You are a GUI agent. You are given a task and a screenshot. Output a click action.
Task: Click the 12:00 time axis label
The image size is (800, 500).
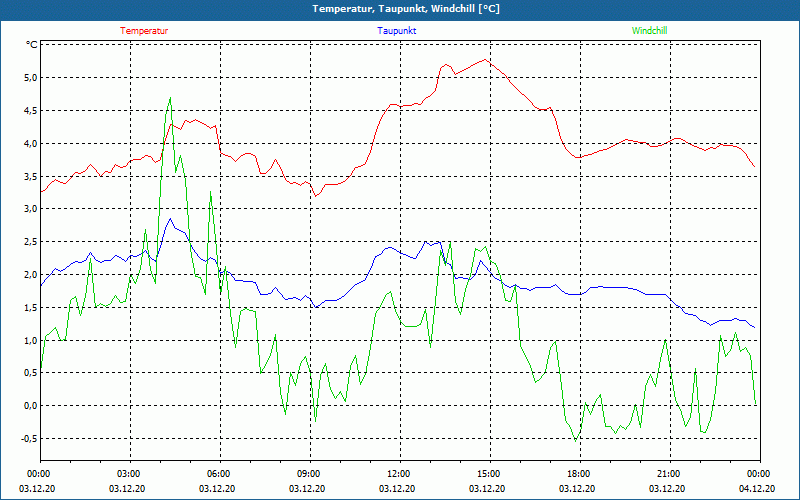coord(398,474)
